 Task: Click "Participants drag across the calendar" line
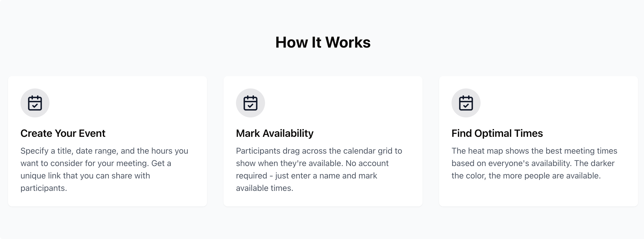tap(319, 151)
